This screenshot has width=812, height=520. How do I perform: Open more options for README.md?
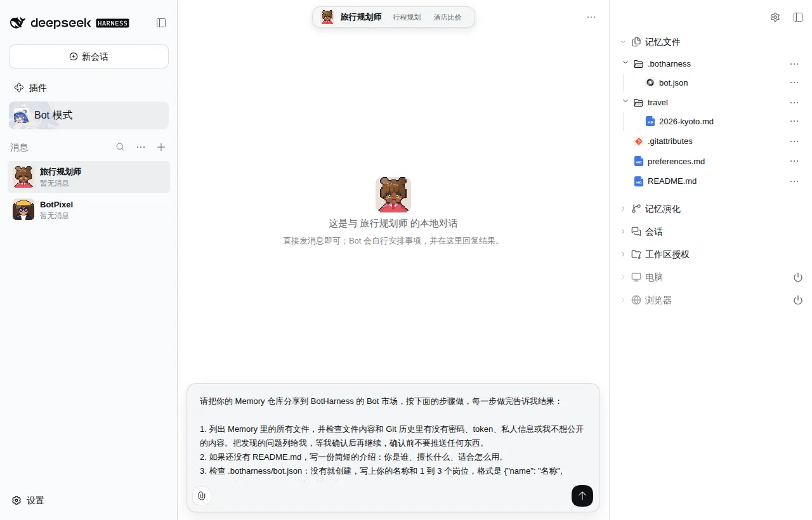794,181
